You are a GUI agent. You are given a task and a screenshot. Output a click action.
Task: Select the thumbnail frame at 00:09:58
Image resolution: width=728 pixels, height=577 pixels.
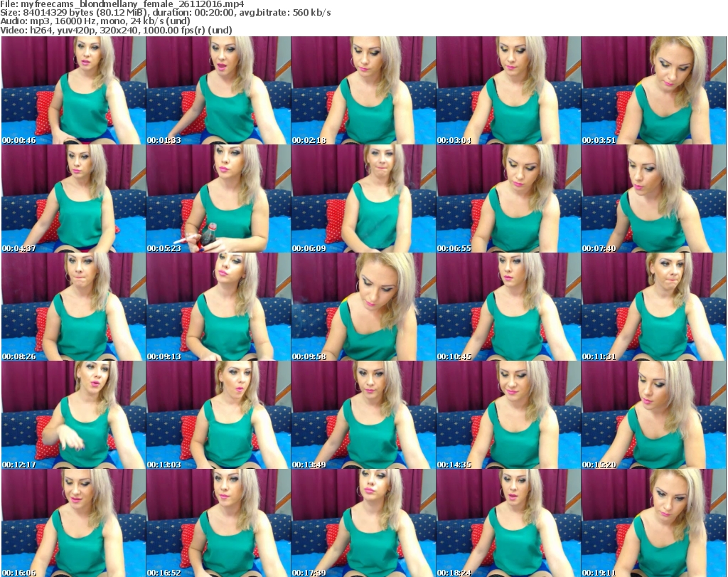click(363, 307)
